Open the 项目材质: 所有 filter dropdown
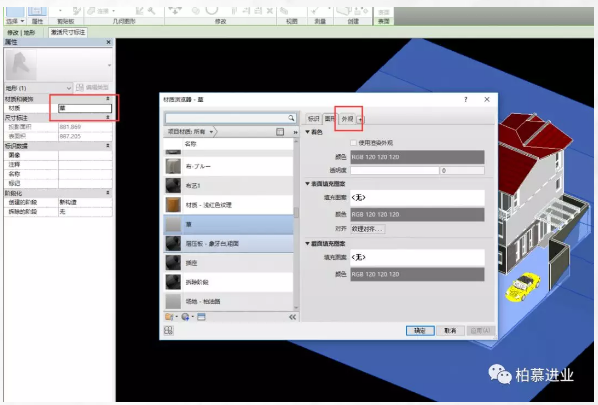 (x=190, y=132)
